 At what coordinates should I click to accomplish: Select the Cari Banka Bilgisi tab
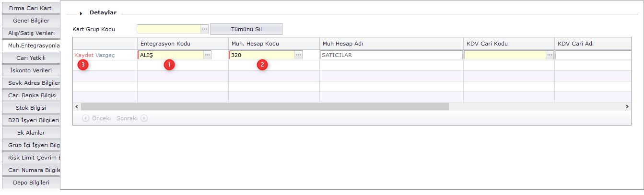coord(31,95)
